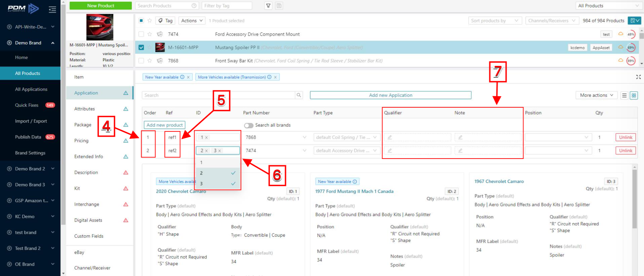
Task: Edit note pencil for row ref2
Action: coord(460,151)
